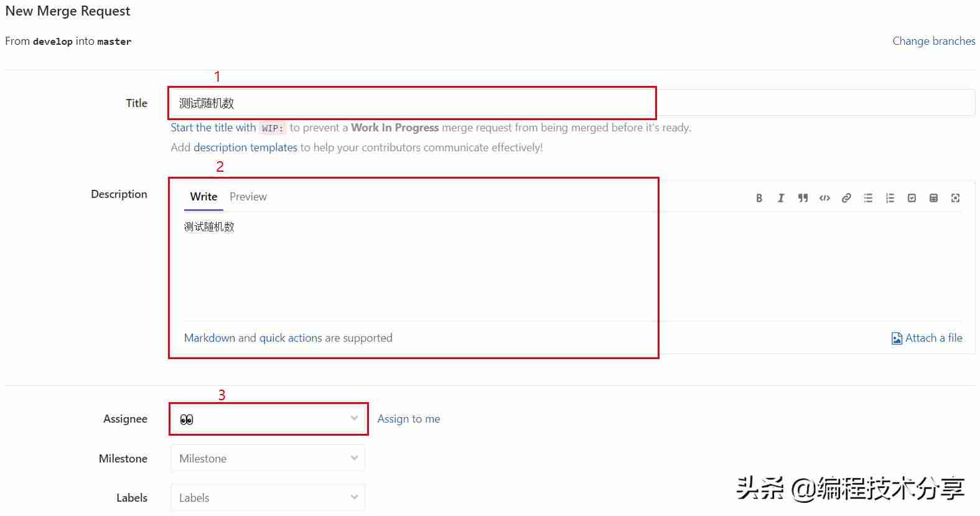This screenshot has width=980, height=516.
Task: Focus the Title input field
Action: pyautogui.click(x=572, y=103)
